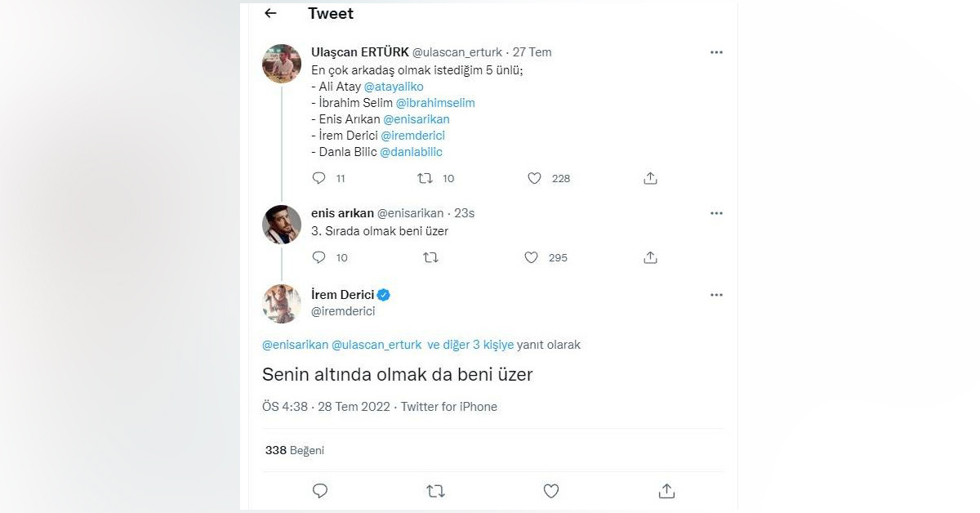Open the reply composer for İrem Derici's tweet
The image size is (980, 513).
(x=320, y=491)
